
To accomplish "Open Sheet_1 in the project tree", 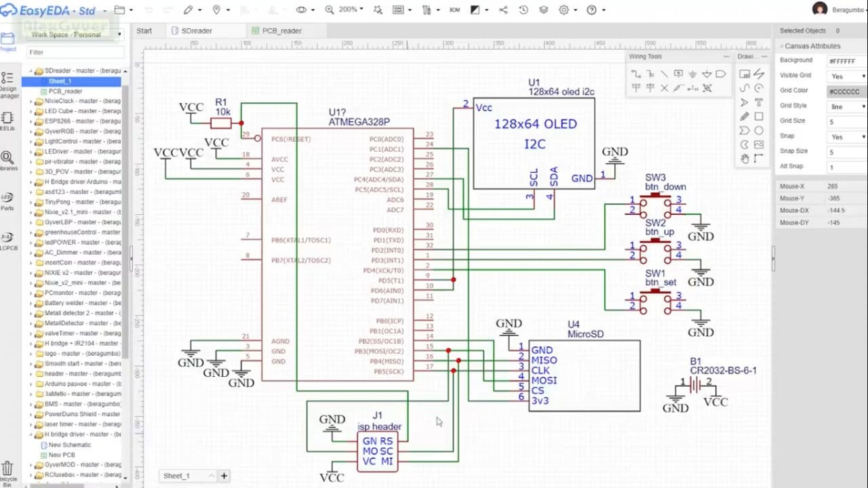I will tap(60, 81).
